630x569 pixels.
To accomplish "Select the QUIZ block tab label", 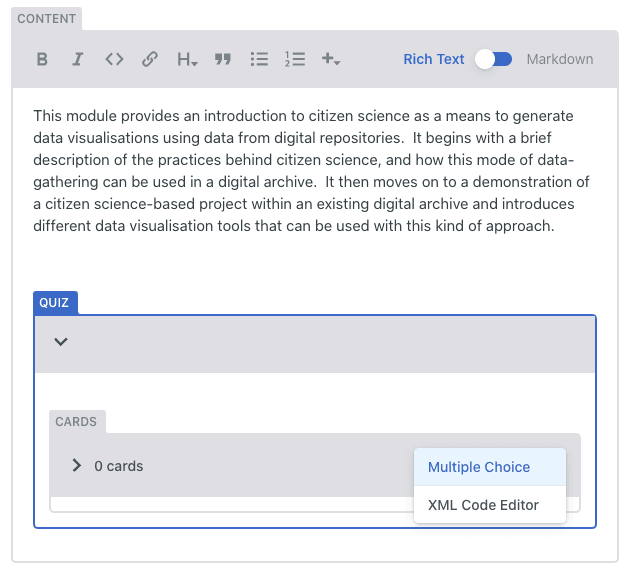I will [54, 302].
